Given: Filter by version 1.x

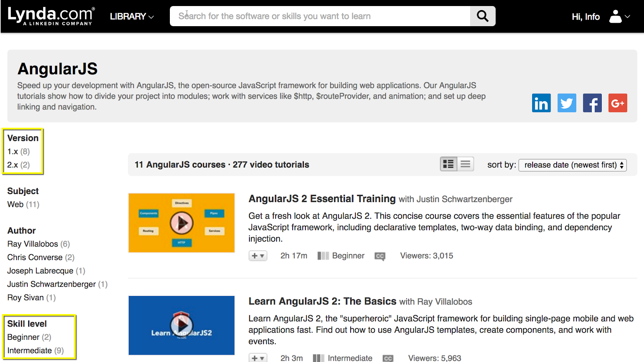Looking at the screenshot, I should pos(19,151).
